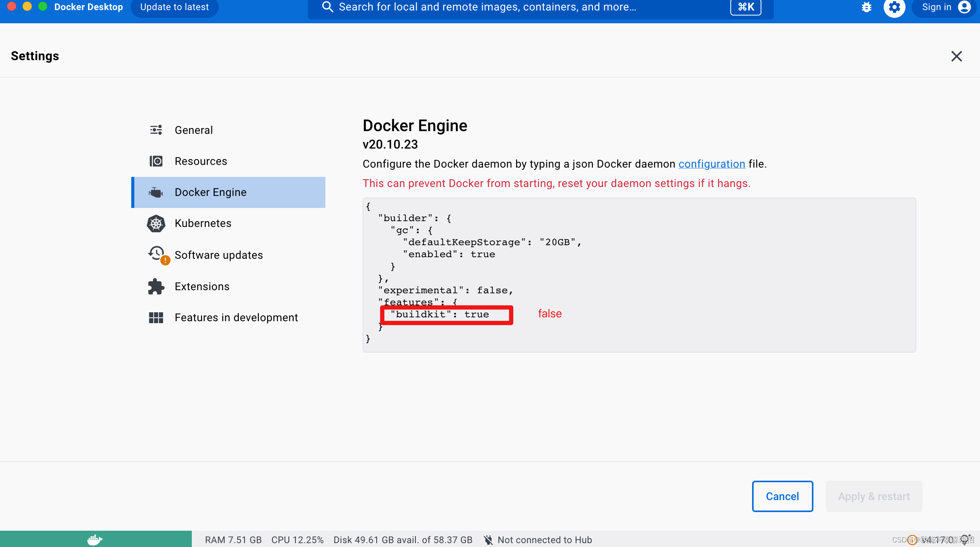Click the Kubernetes wheel icon
980x547 pixels.
tap(156, 223)
